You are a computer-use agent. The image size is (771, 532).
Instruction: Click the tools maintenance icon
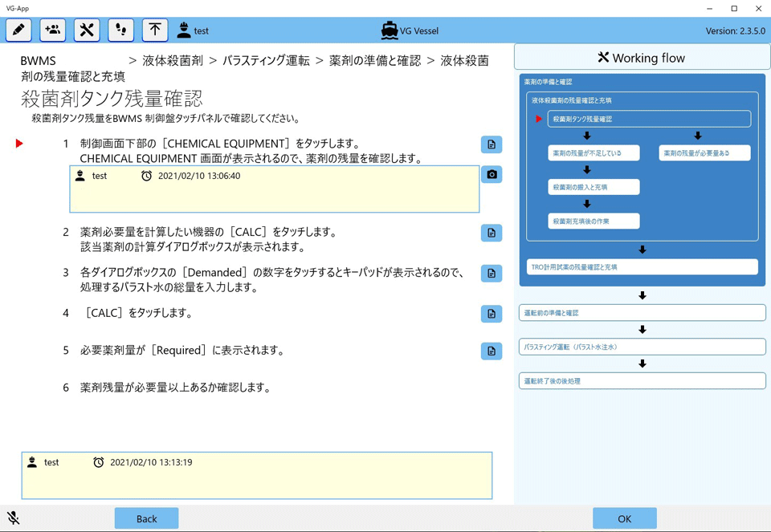click(86, 30)
